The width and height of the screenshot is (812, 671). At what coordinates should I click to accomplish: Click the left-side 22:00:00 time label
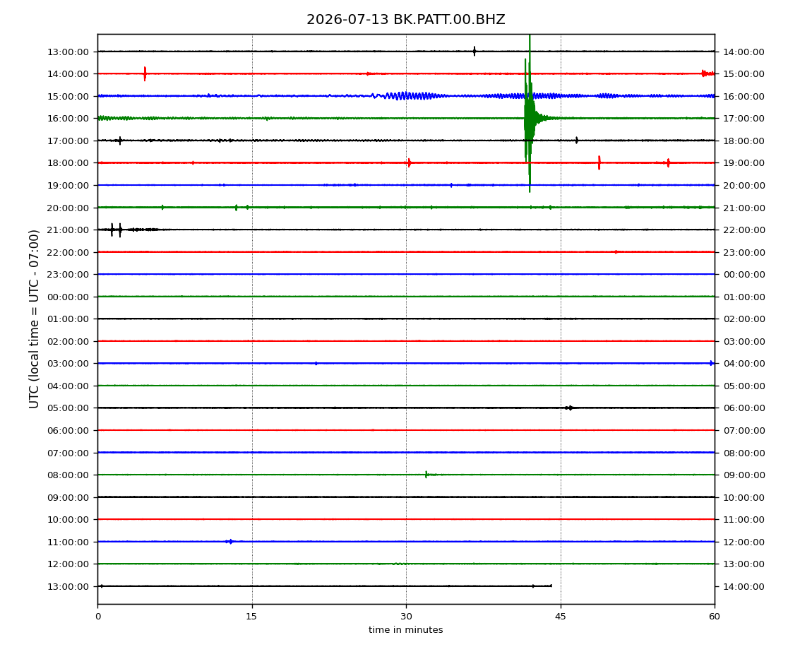(x=68, y=252)
